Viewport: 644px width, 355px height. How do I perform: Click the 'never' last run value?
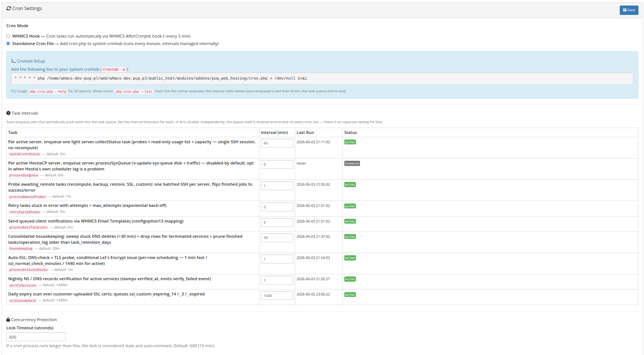301,163
